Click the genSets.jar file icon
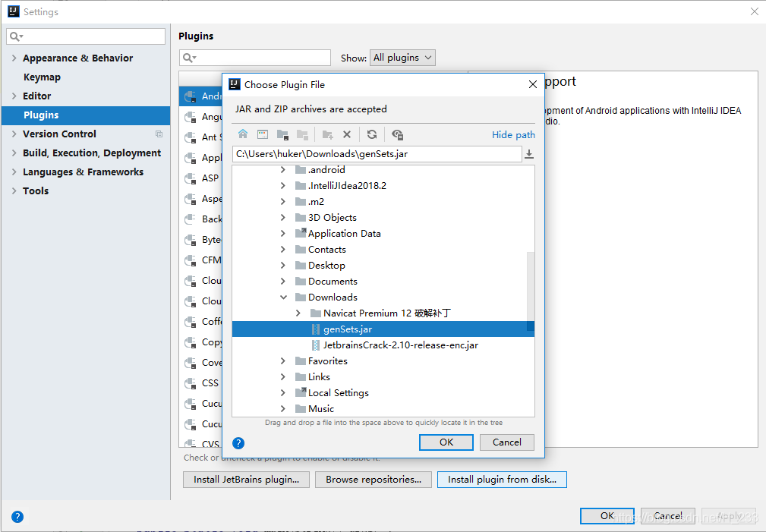The width and height of the screenshot is (766, 532). [316, 329]
